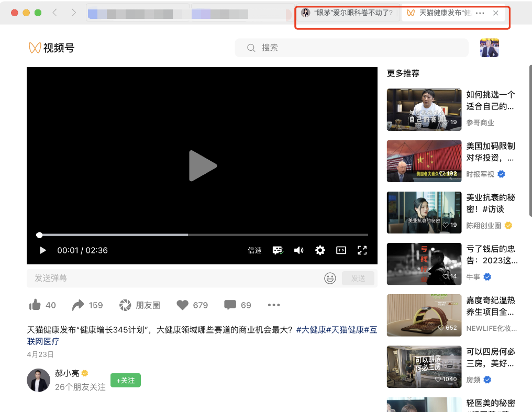Click the 陈翔创业圈 channel name
Viewport: 532px width, 412px height.
[483, 226]
